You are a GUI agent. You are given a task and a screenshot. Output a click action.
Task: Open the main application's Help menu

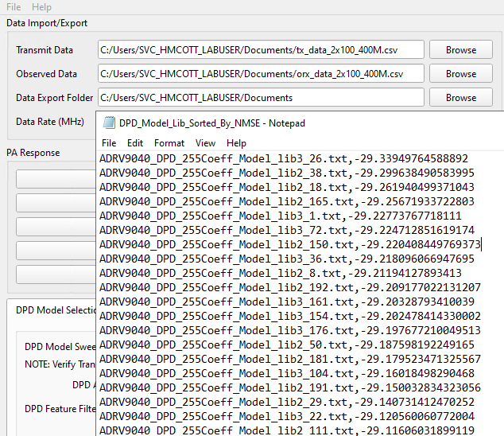click(41, 6)
